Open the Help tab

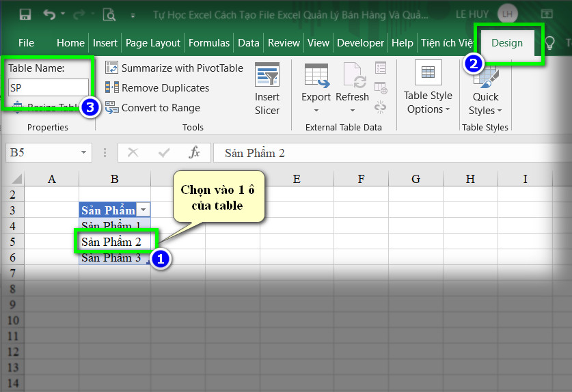click(x=403, y=43)
